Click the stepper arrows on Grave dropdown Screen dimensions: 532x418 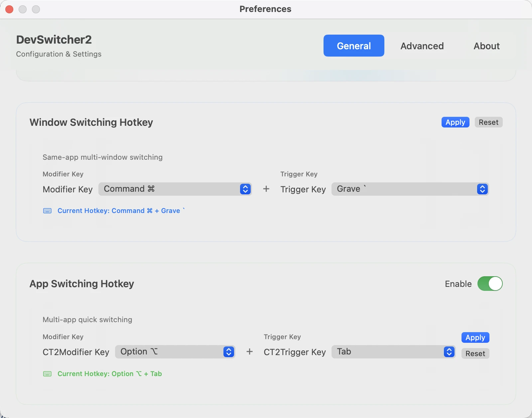(x=482, y=189)
